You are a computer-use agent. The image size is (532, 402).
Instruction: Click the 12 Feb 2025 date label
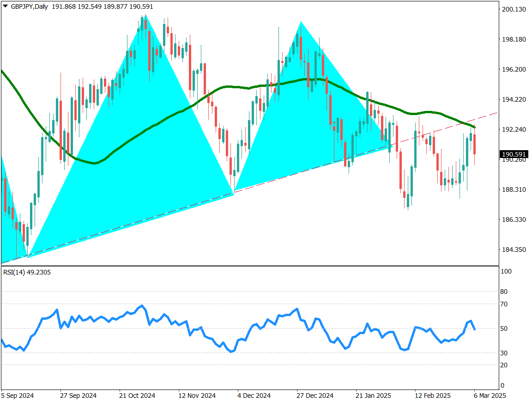[432, 396]
